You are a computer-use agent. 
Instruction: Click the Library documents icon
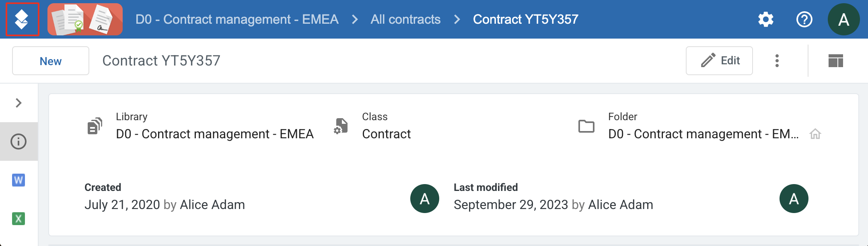pos(95,126)
